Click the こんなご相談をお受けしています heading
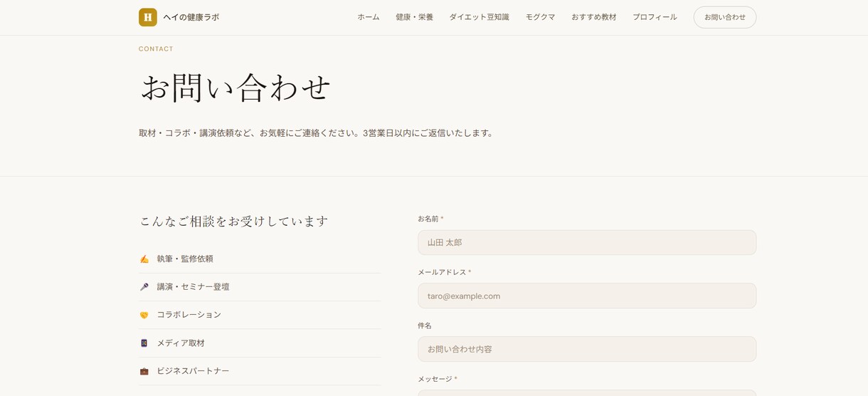Image resolution: width=868 pixels, height=396 pixels. pos(234,222)
